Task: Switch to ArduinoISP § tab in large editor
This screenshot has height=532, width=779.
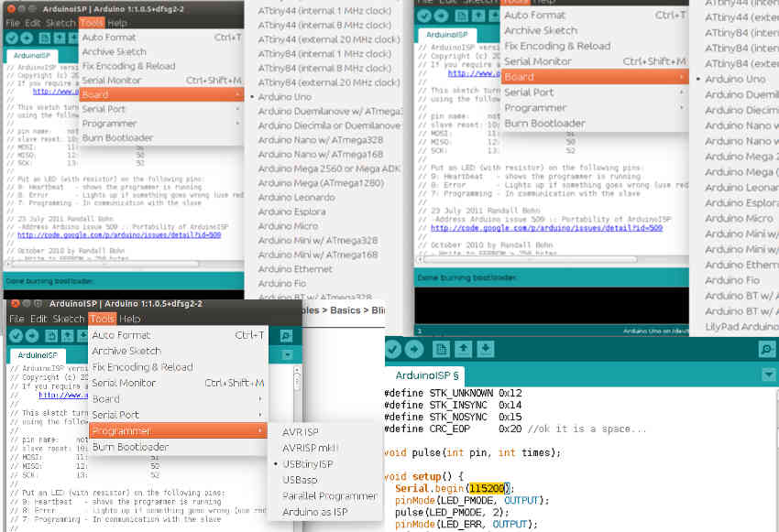Action: 427,375
